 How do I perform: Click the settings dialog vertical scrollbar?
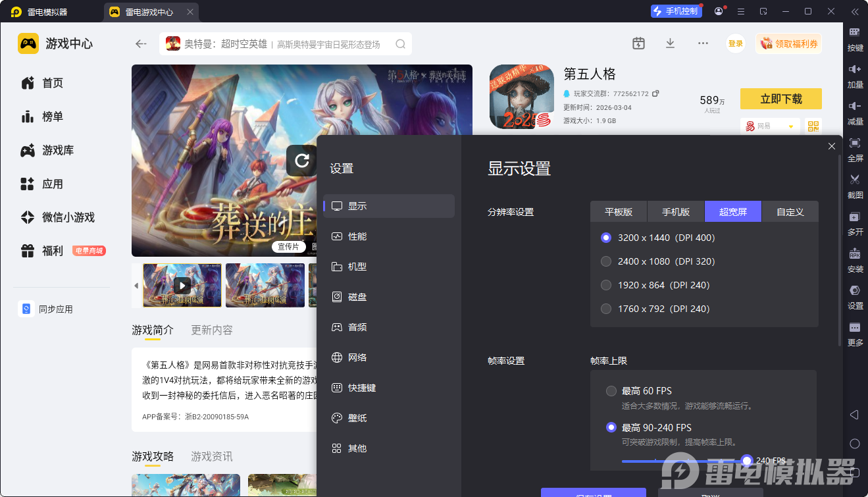(838, 250)
